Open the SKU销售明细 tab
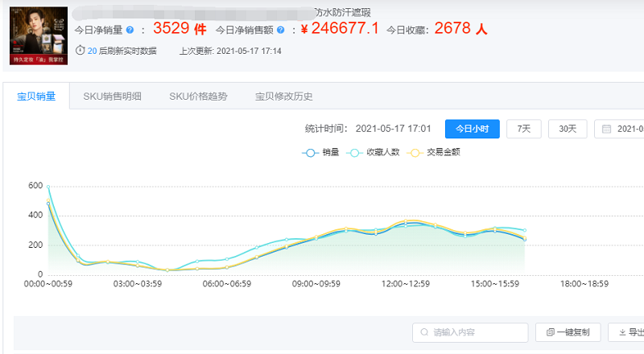644x354 pixels. [x=112, y=97]
